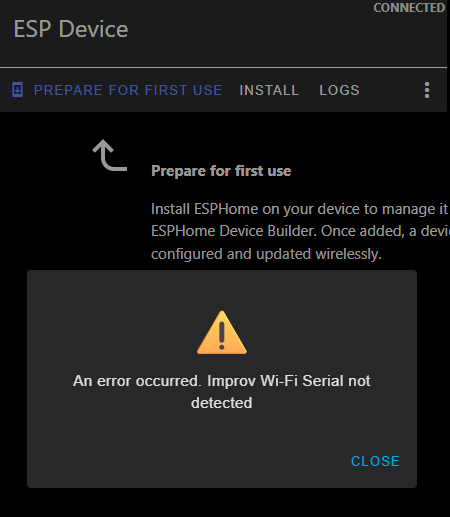Click the word detected in the dialog
450x517 pixels.
222,403
